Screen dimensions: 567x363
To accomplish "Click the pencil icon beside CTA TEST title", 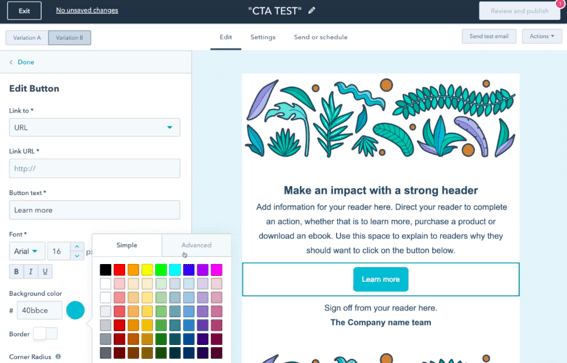I will point(312,10).
